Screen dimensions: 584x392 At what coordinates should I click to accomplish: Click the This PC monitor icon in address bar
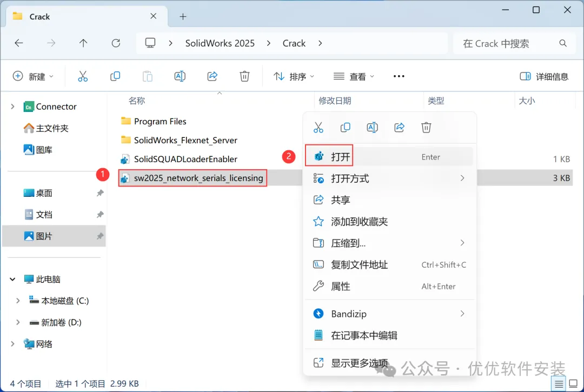[x=150, y=43]
